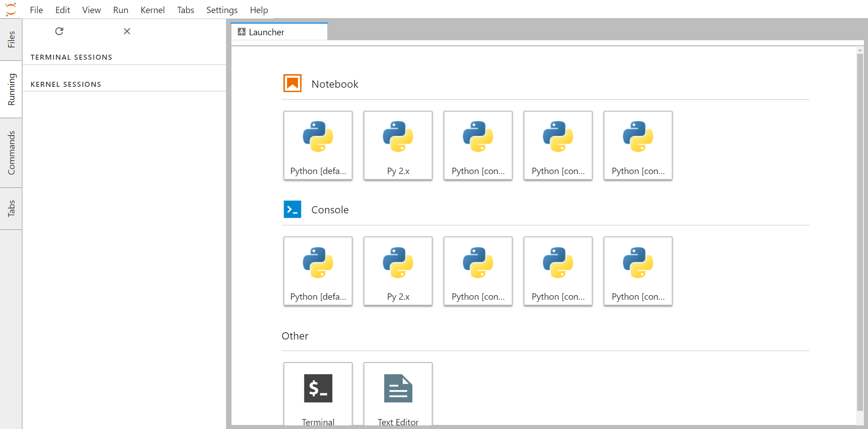Viewport: 868px width, 429px height.
Task: Click the scrollbar up arrow
Action: tap(860, 50)
